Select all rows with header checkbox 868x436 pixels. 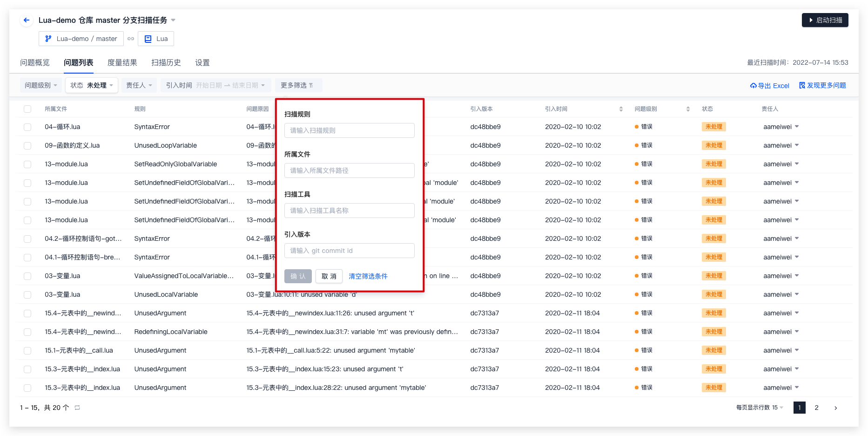(27, 109)
